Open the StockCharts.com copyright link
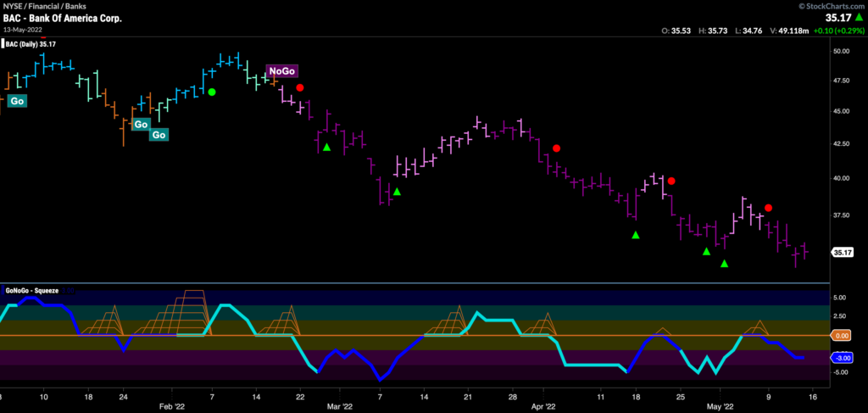The height and width of the screenshot is (413, 868). [832, 6]
